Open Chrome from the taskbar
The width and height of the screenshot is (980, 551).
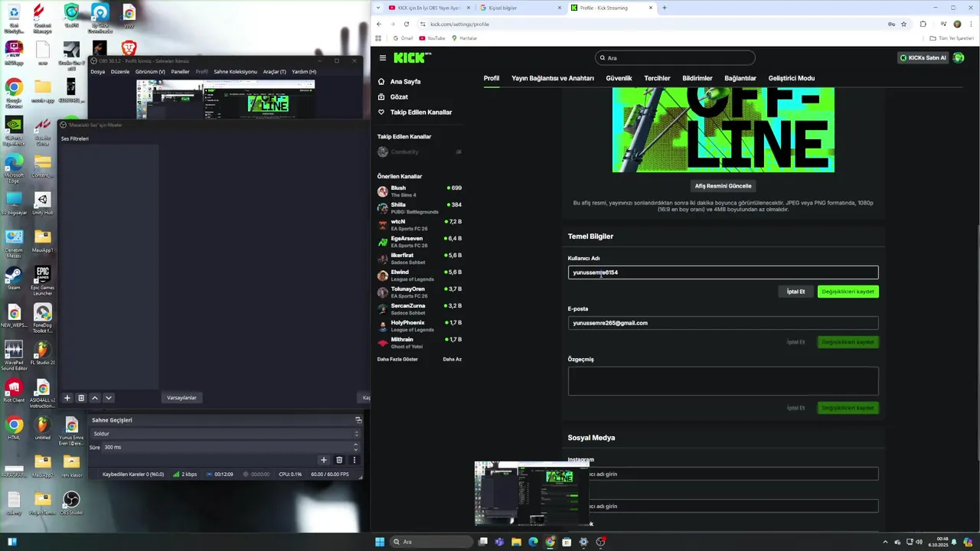550,542
